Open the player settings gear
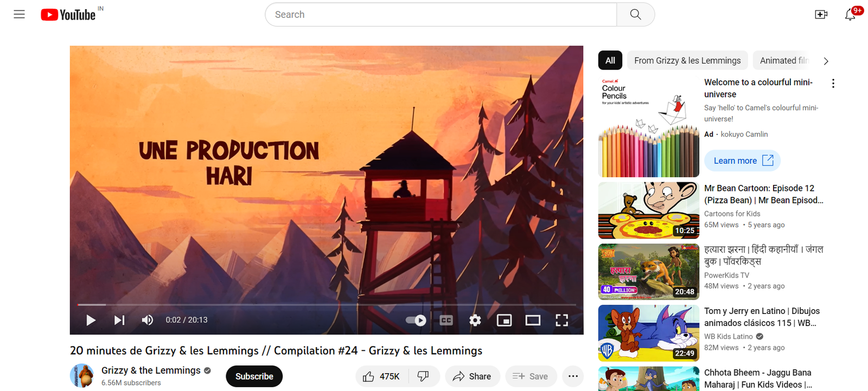 click(475, 320)
